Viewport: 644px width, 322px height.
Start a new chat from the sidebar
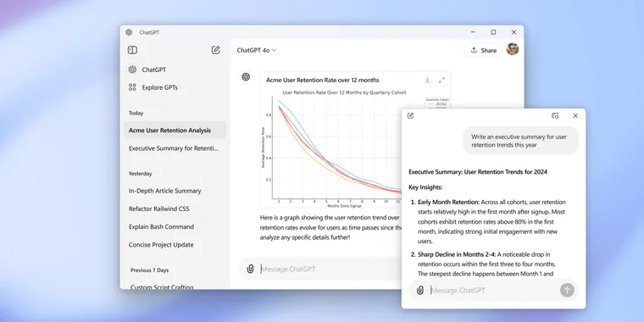[x=215, y=50]
